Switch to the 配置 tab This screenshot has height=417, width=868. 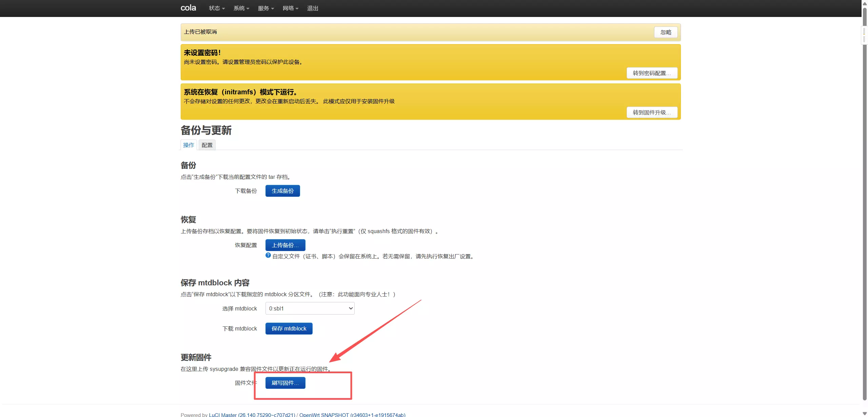pyautogui.click(x=207, y=145)
